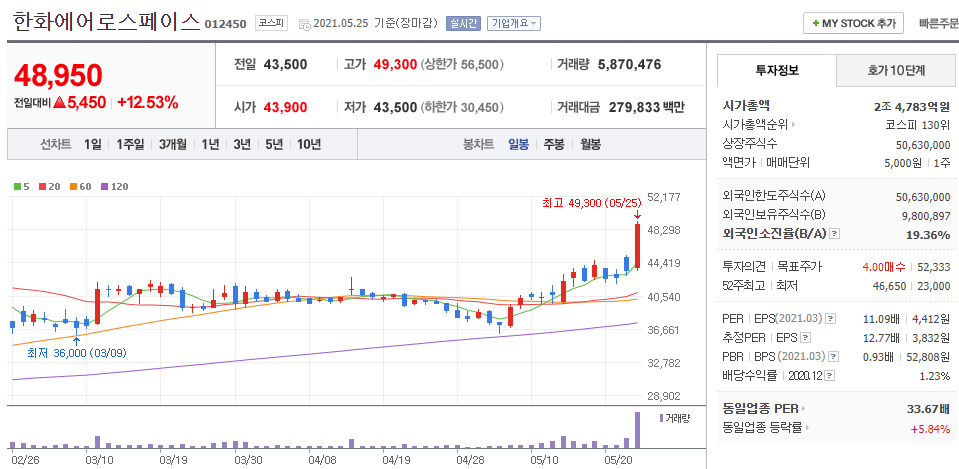Click the 최고 49,300 (05/25) chart marker

(591, 202)
